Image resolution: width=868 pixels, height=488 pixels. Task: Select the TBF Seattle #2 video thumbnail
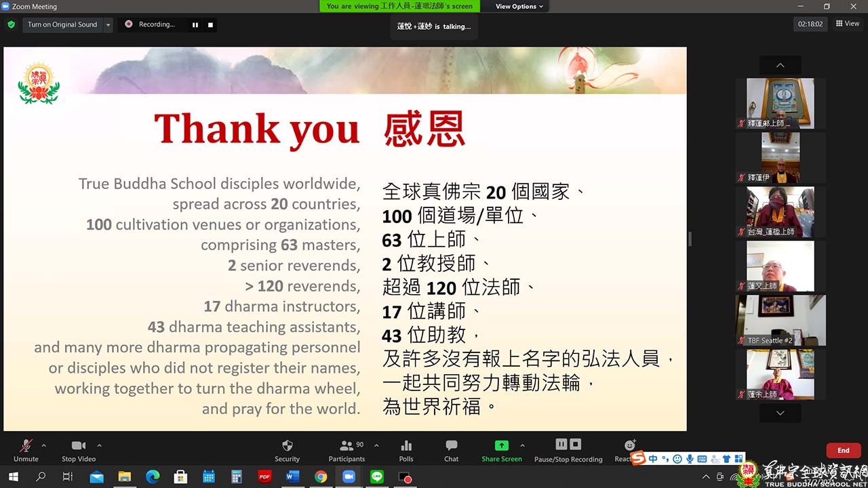(x=781, y=320)
